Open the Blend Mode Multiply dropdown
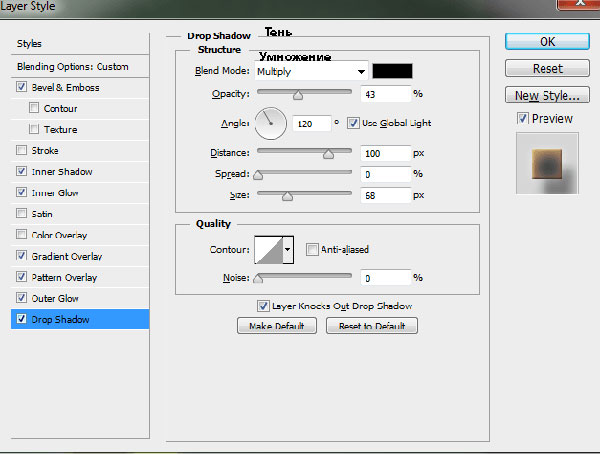 pyautogui.click(x=311, y=71)
